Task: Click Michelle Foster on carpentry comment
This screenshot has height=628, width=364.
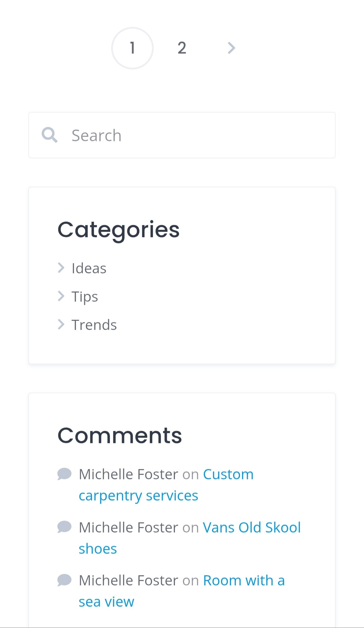Action: tap(128, 474)
